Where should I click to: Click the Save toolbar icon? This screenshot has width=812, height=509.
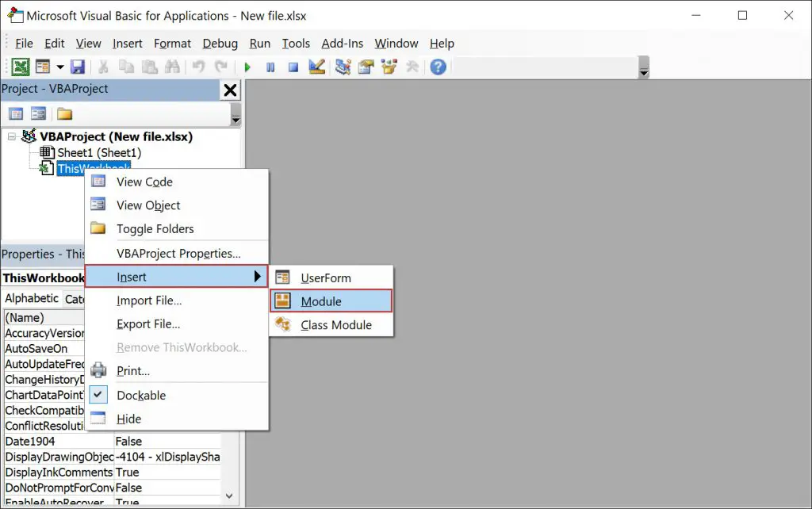78,67
